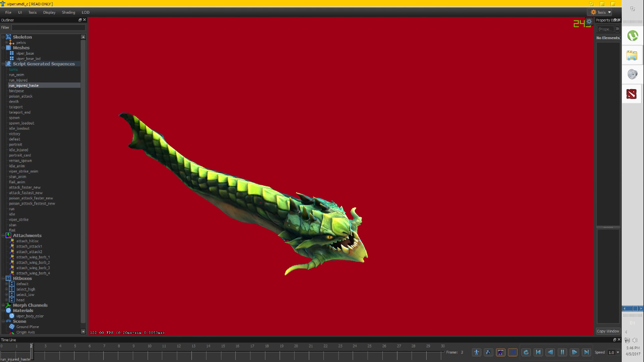Select the attach_wing_barb_3 attachment

click(x=33, y=268)
